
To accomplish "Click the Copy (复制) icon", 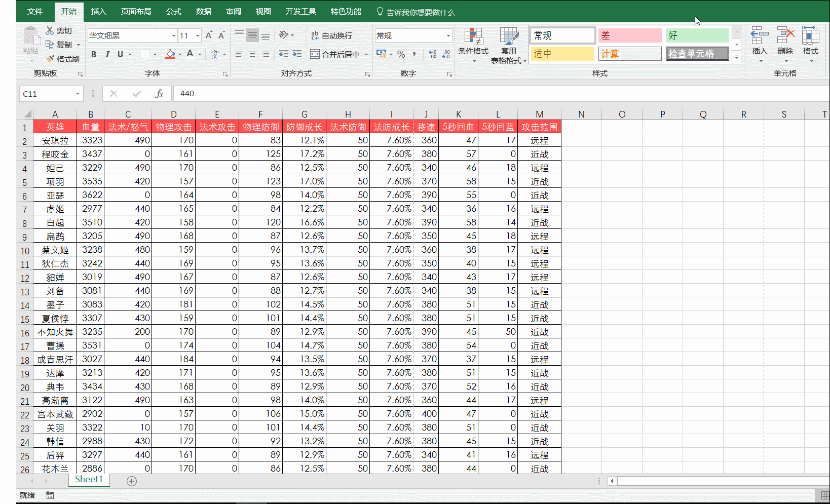I will pos(50,45).
